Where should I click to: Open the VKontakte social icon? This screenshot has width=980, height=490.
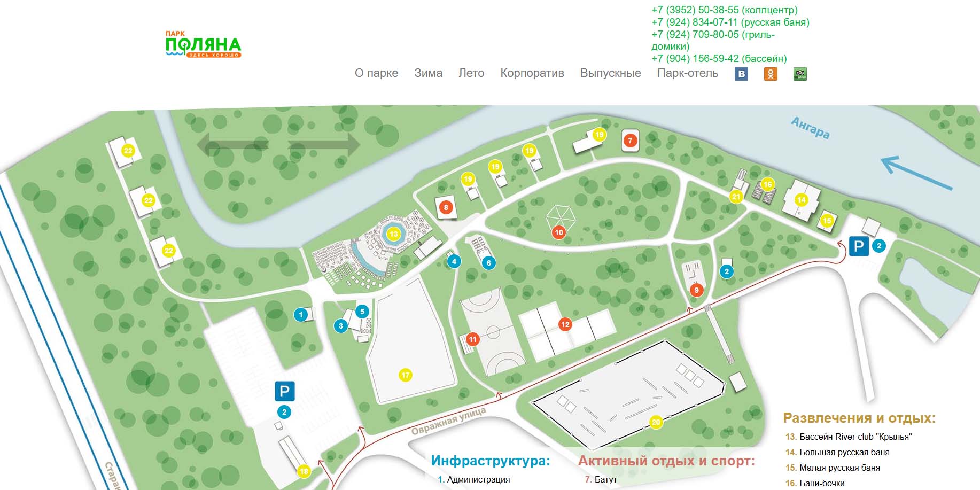tap(741, 74)
